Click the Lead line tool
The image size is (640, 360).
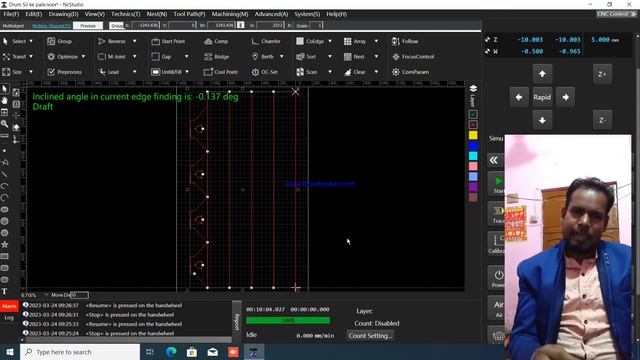(x=109, y=72)
